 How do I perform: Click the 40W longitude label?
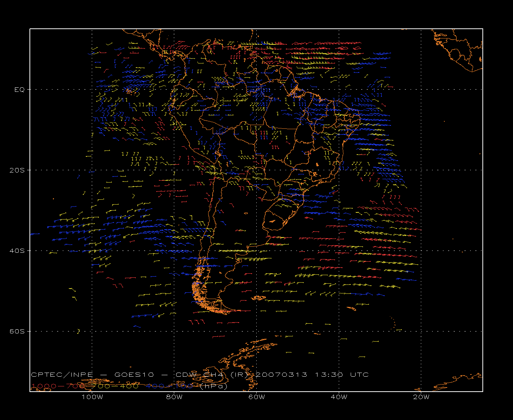339,397
